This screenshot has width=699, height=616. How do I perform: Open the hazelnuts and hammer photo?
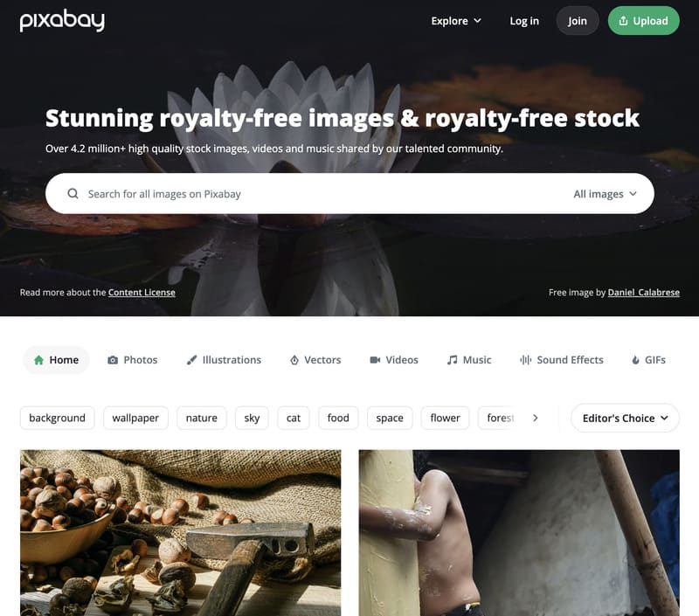click(181, 533)
